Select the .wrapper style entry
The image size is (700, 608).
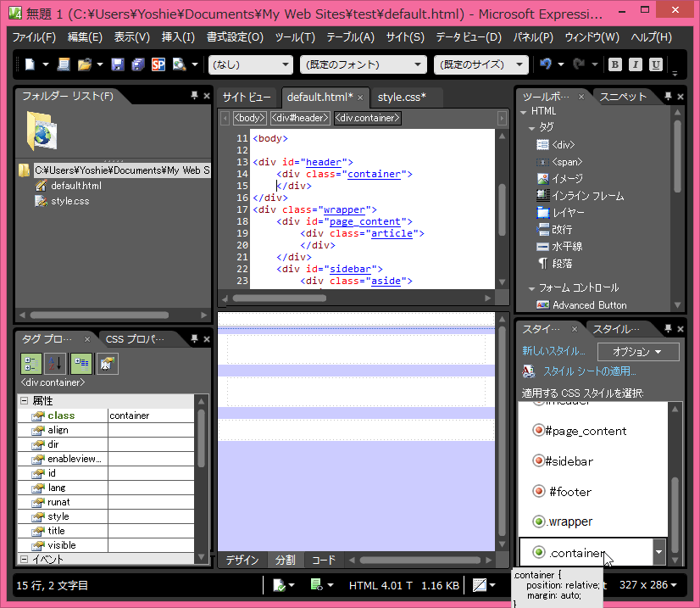tap(570, 522)
